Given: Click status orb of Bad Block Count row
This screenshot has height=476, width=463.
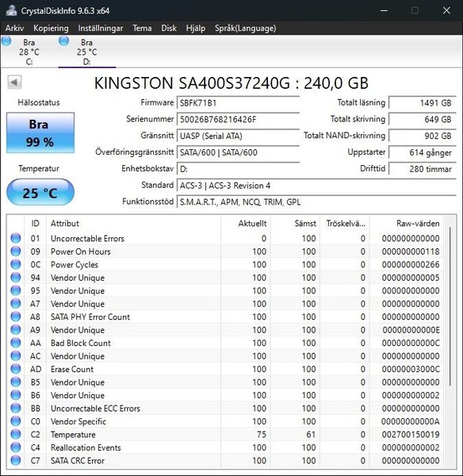Looking at the screenshot, I should click(x=16, y=343).
